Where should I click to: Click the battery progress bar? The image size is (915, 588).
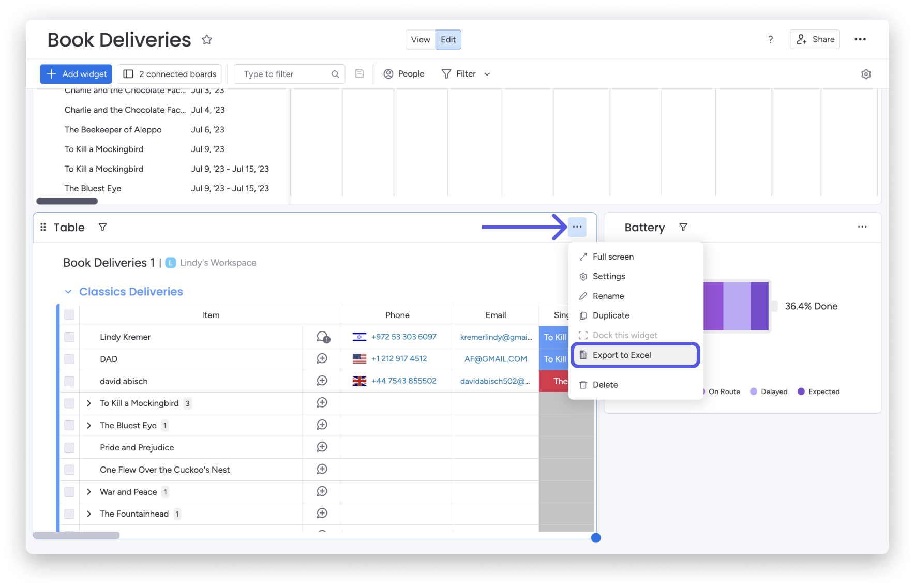pos(737,306)
